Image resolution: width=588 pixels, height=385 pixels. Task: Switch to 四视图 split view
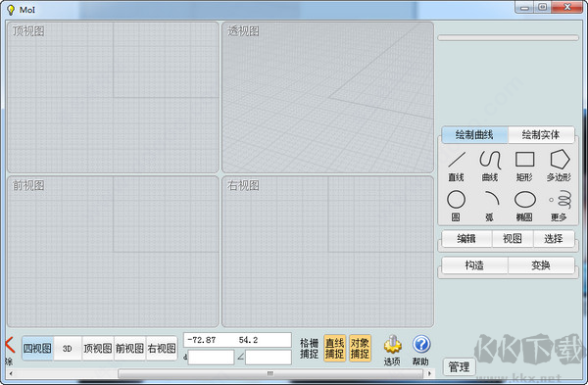[x=37, y=348]
